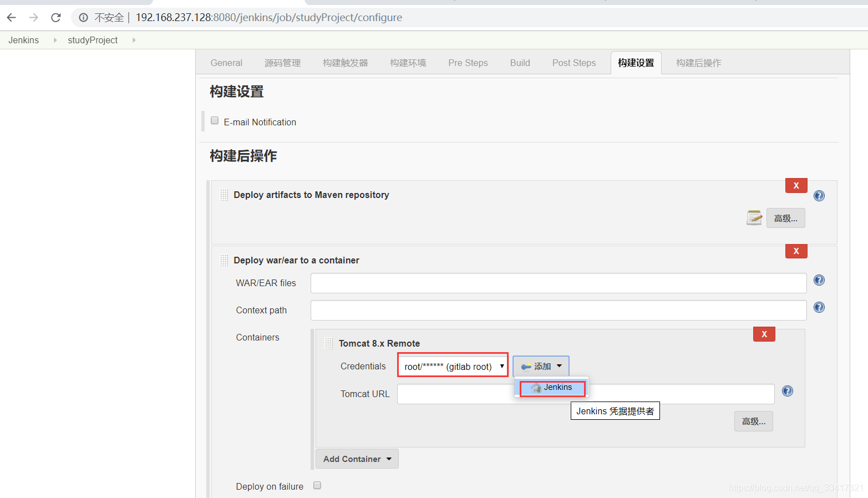Delete Deploy artifacts to Maven repository step
The image size is (868, 498).
point(796,185)
